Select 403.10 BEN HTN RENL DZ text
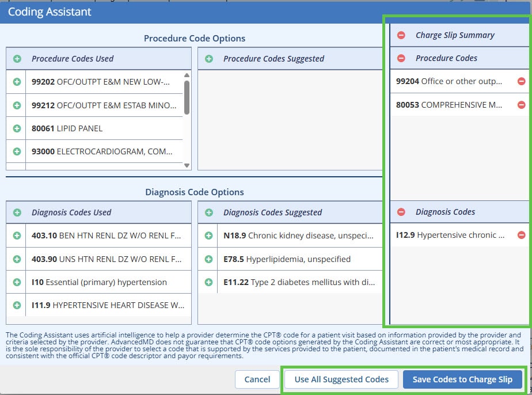This screenshot has height=395, width=532. [106, 236]
